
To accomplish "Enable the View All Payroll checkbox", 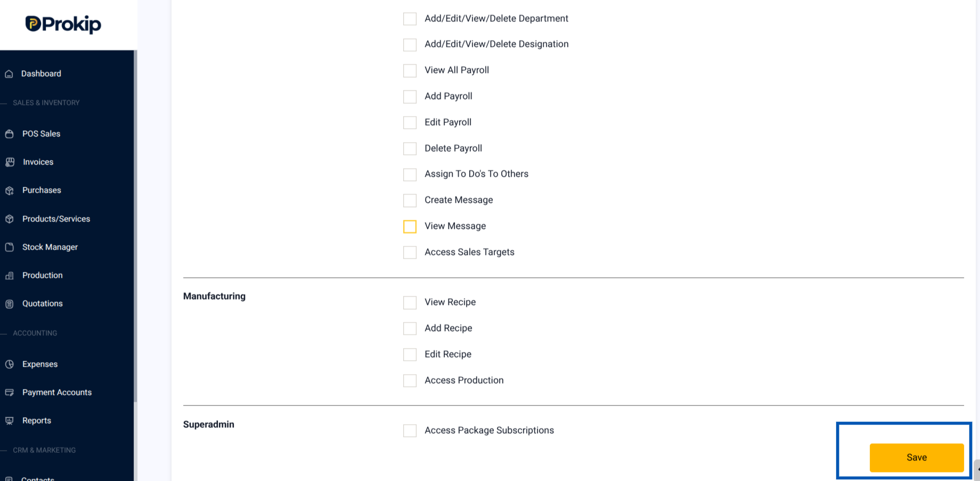I will [x=410, y=70].
